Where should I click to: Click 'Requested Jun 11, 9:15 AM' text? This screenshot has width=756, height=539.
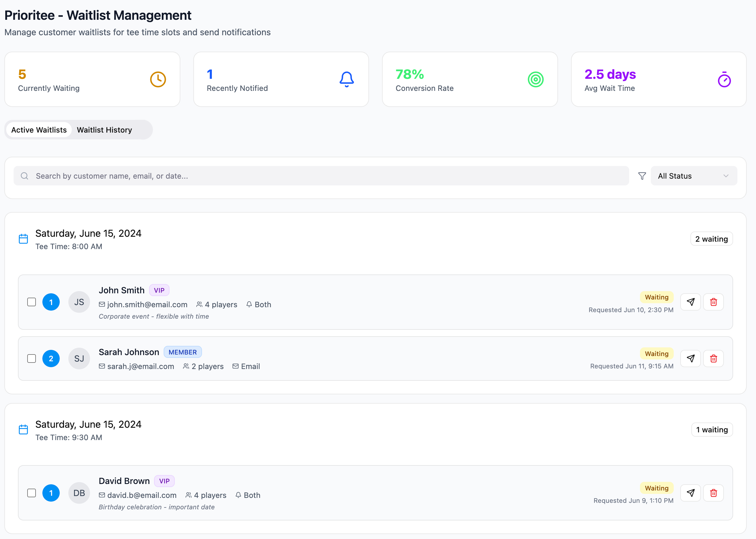click(632, 366)
